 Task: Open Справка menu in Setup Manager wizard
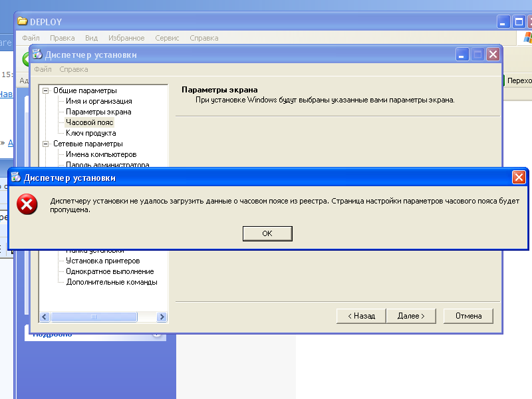point(74,69)
